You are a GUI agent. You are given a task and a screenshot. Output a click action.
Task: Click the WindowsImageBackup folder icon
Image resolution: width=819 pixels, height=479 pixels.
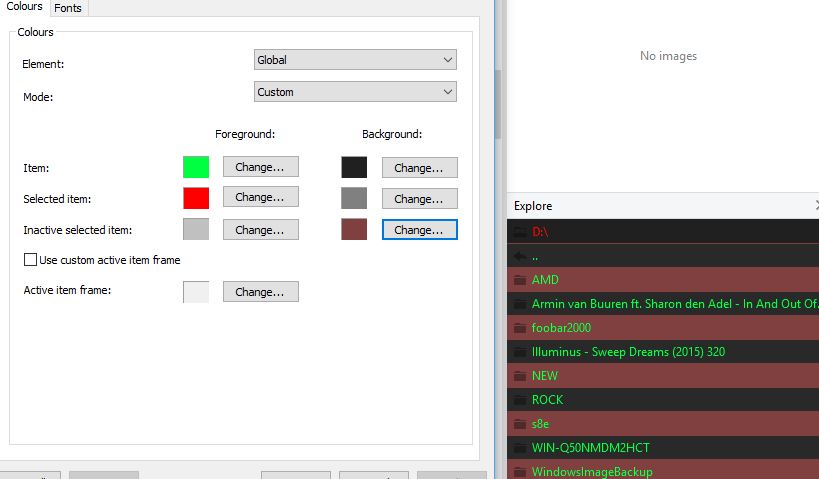click(518, 471)
